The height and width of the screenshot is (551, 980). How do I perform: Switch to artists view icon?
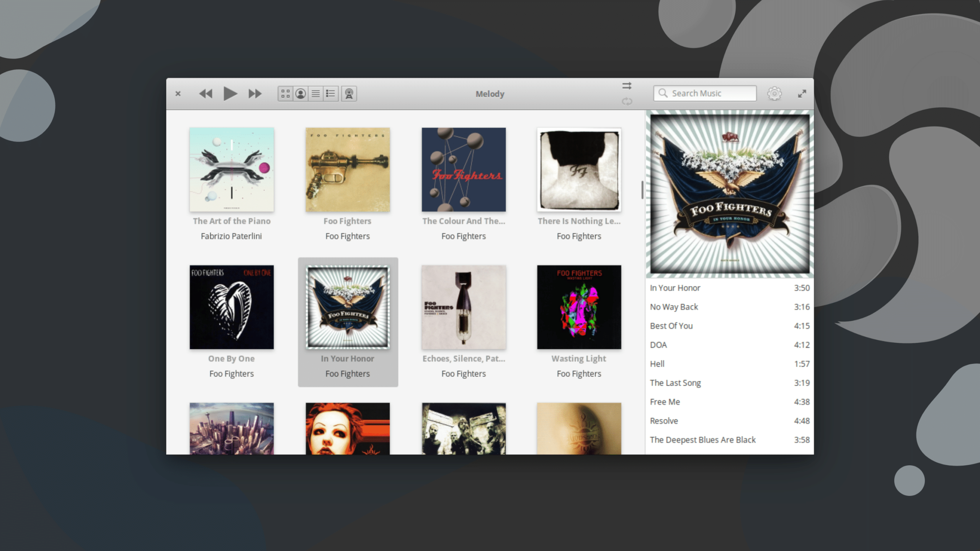point(301,94)
